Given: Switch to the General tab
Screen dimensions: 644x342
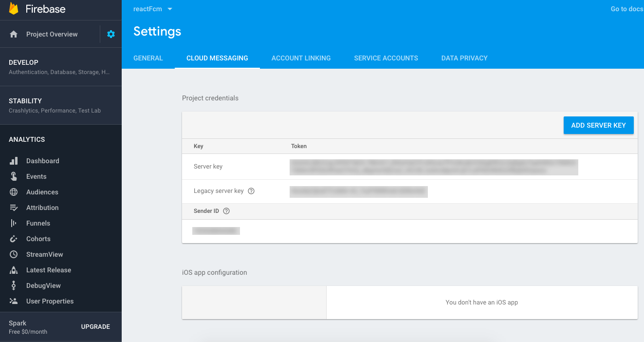Looking at the screenshot, I should pyautogui.click(x=148, y=58).
